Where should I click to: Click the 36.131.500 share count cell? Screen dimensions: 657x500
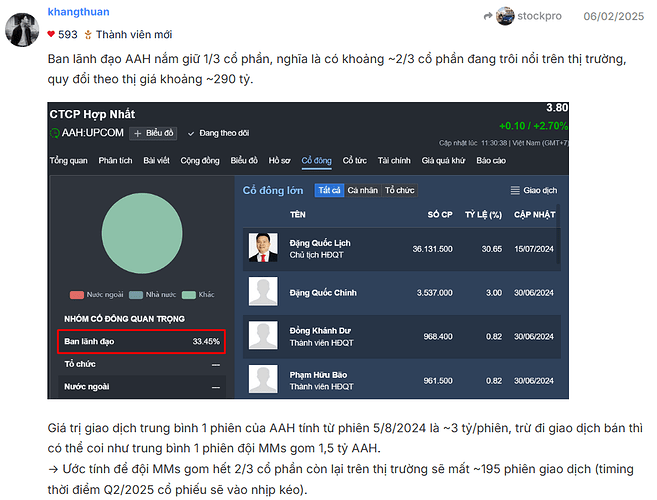coord(432,249)
